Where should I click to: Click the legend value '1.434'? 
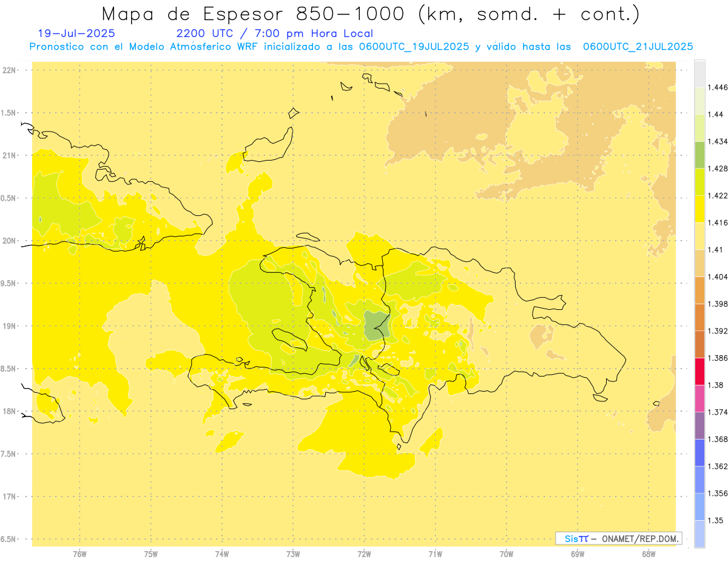pyautogui.click(x=718, y=141)
